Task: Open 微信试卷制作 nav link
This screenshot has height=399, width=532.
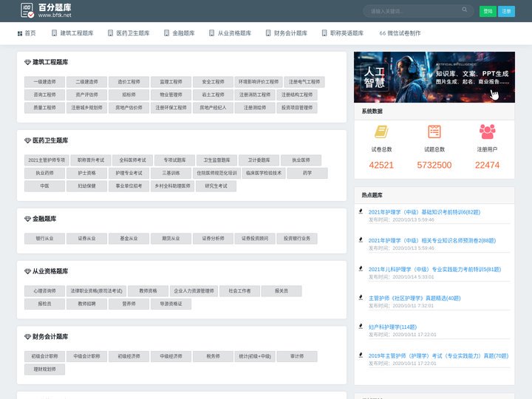Action: tap(400, 33)
